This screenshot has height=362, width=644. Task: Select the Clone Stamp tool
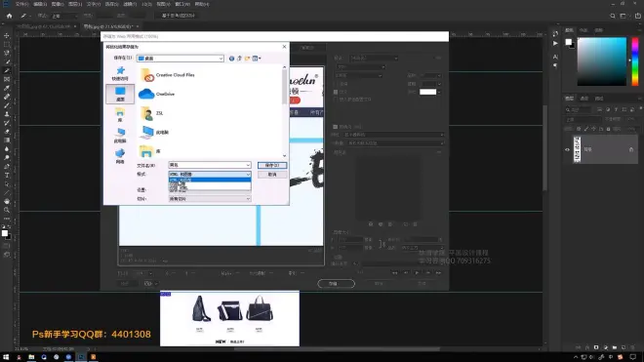pyautogui.click(x=7, y=114)
